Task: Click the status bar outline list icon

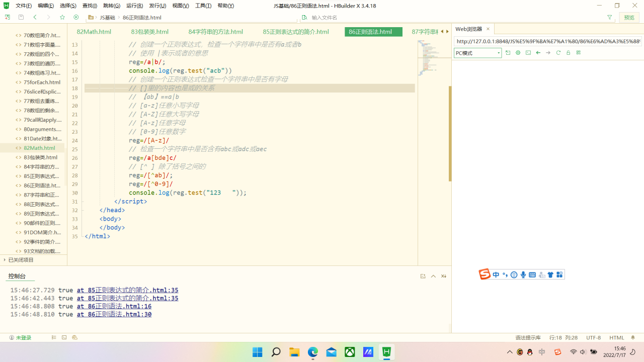Action: [54, 338]
